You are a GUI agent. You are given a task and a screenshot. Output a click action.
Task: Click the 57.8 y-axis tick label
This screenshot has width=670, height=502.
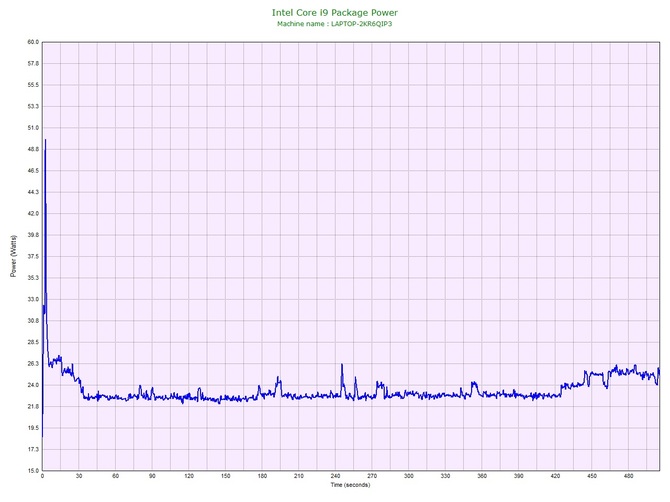point(33,64)
